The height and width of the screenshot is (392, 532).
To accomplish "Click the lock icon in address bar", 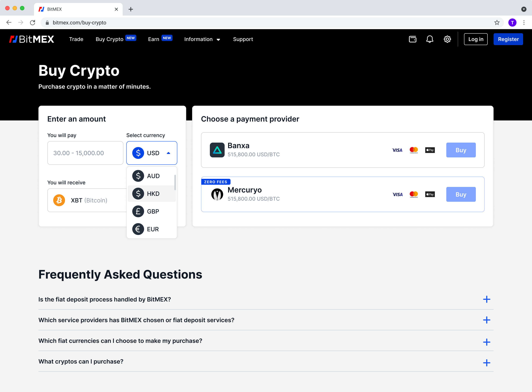I will pyautogui.click(x=47, y=23).
